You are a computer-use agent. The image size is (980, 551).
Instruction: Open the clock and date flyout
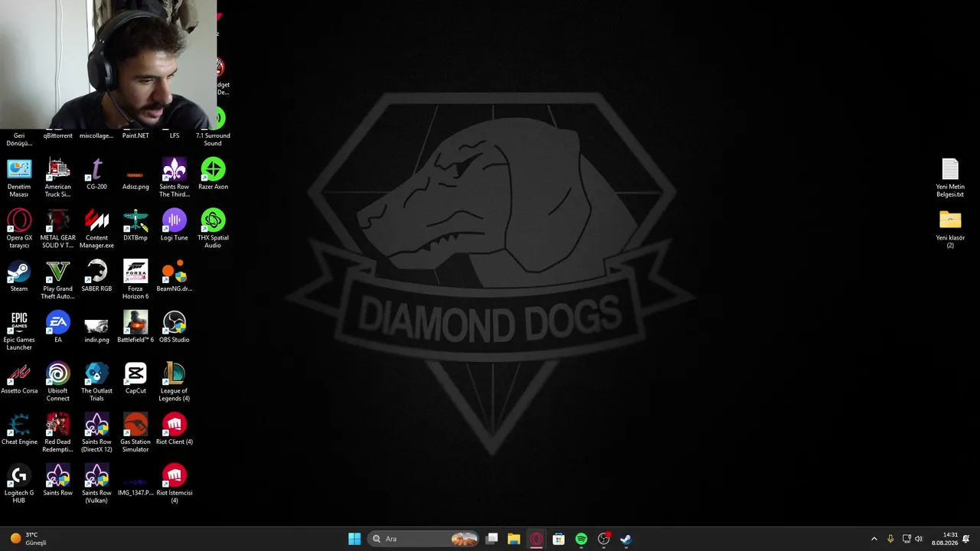[x=944, y=539]
